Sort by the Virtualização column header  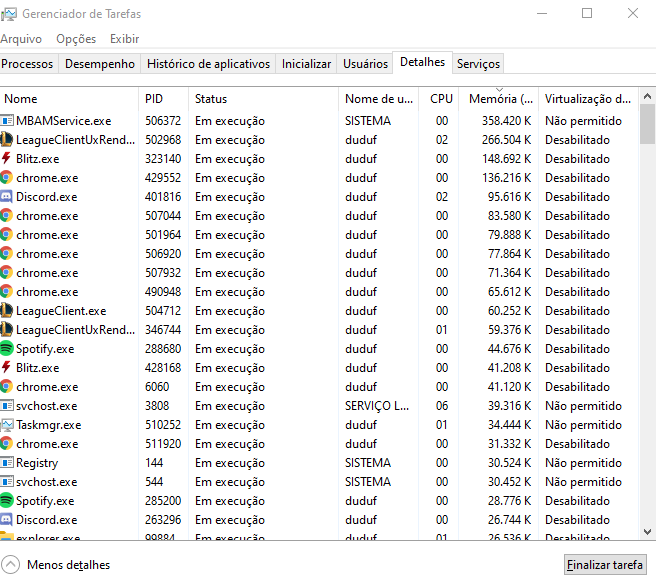(x=588, y=99)
